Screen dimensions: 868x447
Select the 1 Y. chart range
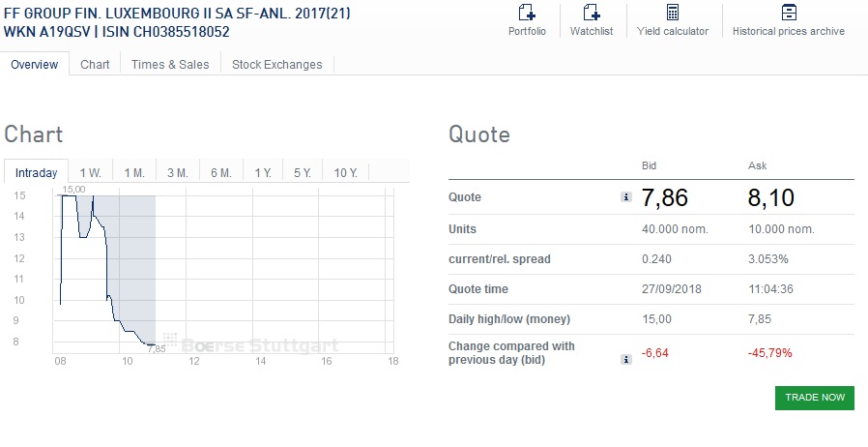(x=263, y=173)
